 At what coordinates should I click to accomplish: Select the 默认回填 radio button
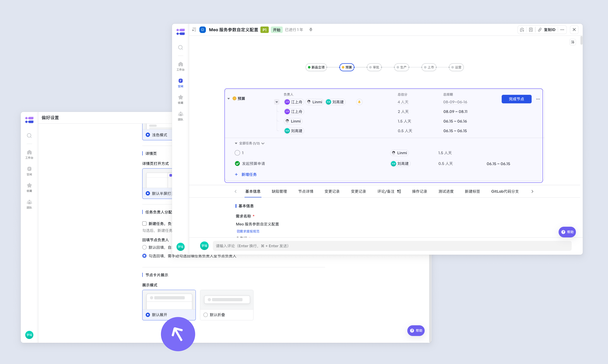[x=144, y=247]
